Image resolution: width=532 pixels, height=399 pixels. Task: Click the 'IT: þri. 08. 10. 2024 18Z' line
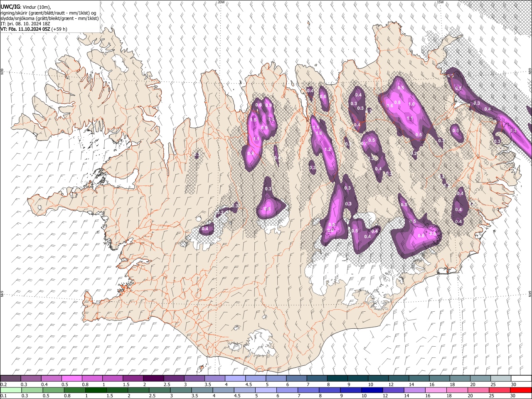tap(25, 24)
